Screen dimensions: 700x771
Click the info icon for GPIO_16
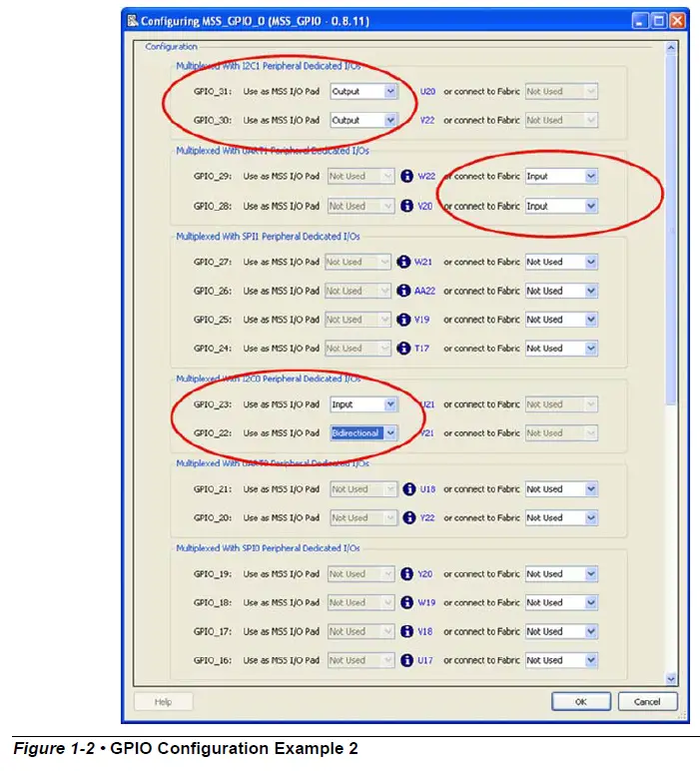pos(406,660)
